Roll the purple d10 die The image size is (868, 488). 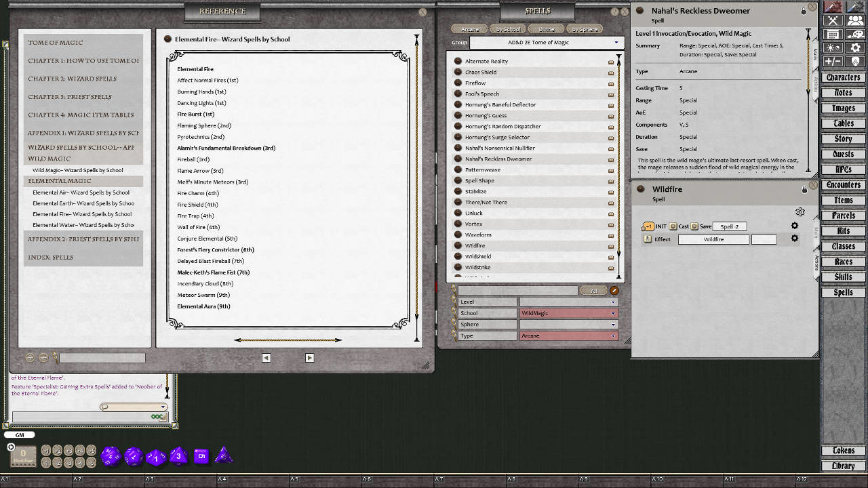[156, 457]
